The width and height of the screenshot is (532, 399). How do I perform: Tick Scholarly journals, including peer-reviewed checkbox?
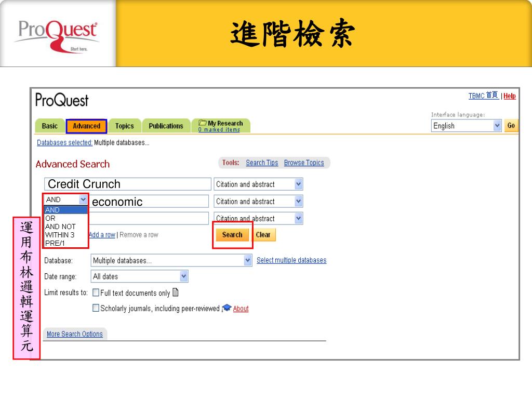(96, 308)
